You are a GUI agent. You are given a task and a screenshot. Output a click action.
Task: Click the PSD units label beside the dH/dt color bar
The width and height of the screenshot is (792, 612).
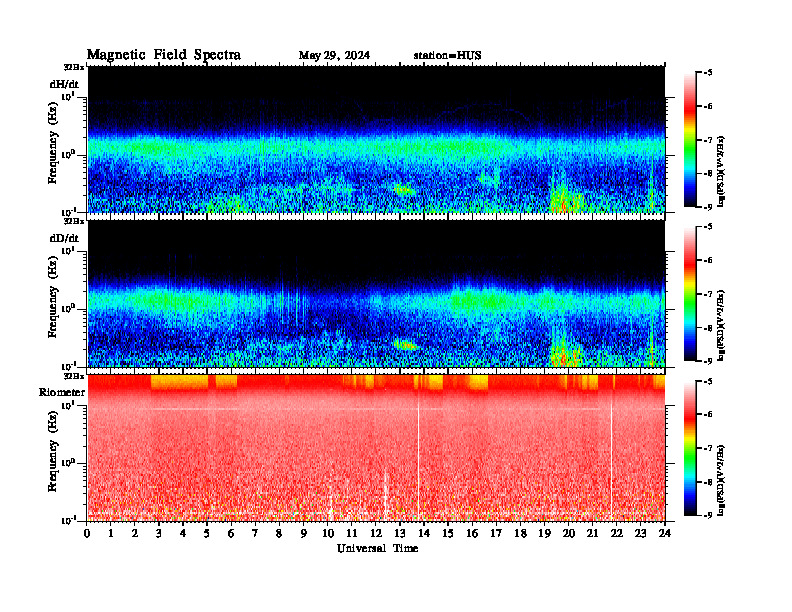pyautogui.click(x=721, y=170)
